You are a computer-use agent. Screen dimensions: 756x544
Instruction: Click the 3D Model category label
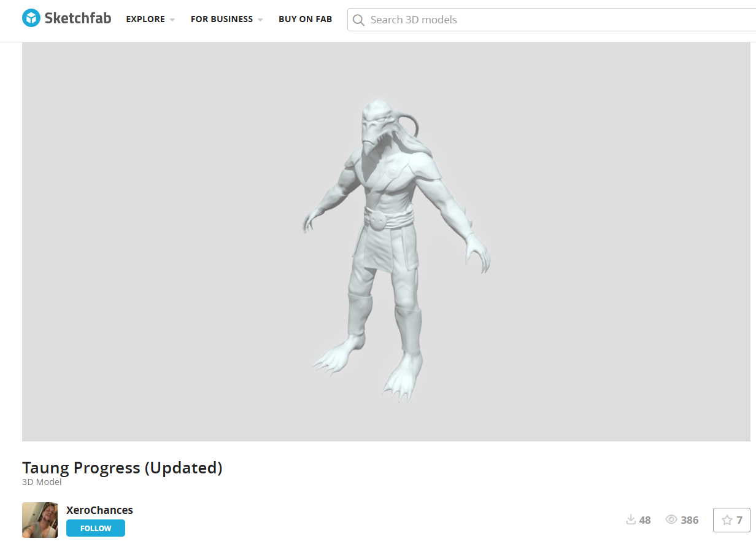[x=42, y=482]
